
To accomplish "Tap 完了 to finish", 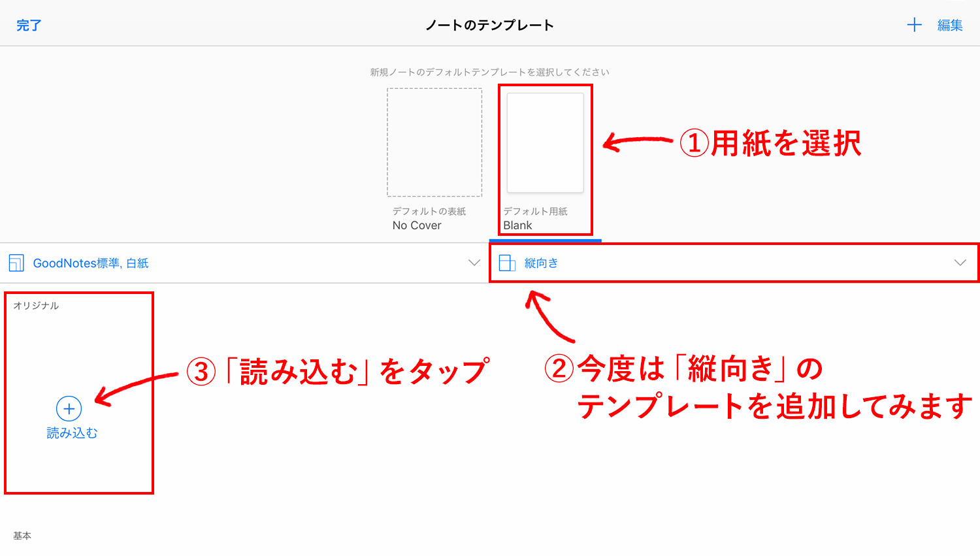I will (29, 25).
